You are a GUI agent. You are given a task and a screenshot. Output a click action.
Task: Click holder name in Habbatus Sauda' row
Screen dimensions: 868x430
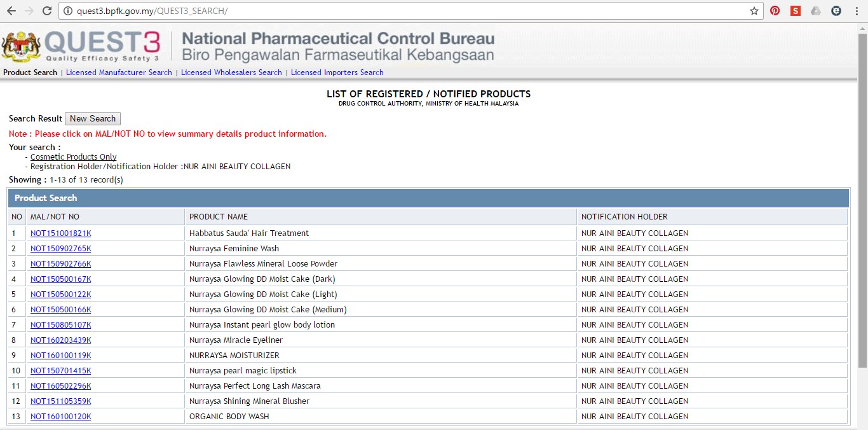click(635, 233)
